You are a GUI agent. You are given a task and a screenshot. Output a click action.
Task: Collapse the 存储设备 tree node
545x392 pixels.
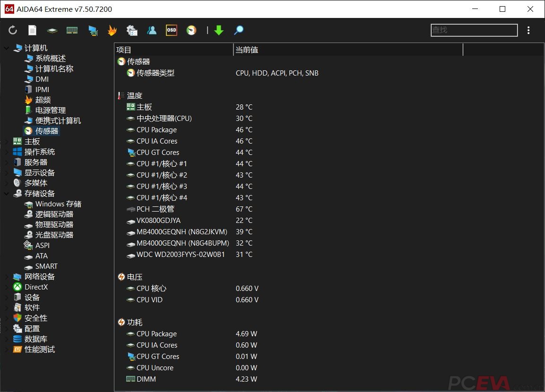pyautogui.click(x=7, y=193)
